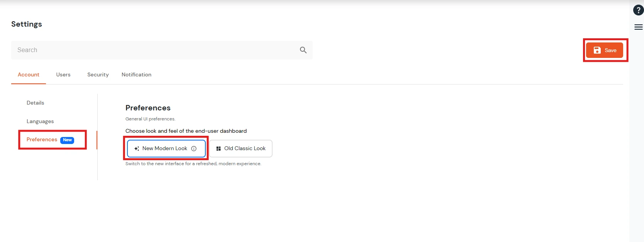Click the magnifying glass search icon
This screenshot has width=644, height=242.
[303, 50]
